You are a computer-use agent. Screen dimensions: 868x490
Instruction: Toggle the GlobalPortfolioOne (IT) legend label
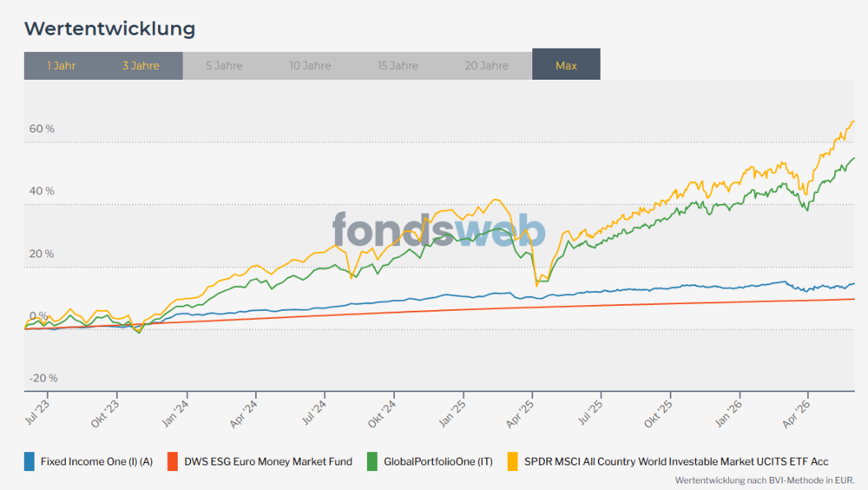(437, 461)
